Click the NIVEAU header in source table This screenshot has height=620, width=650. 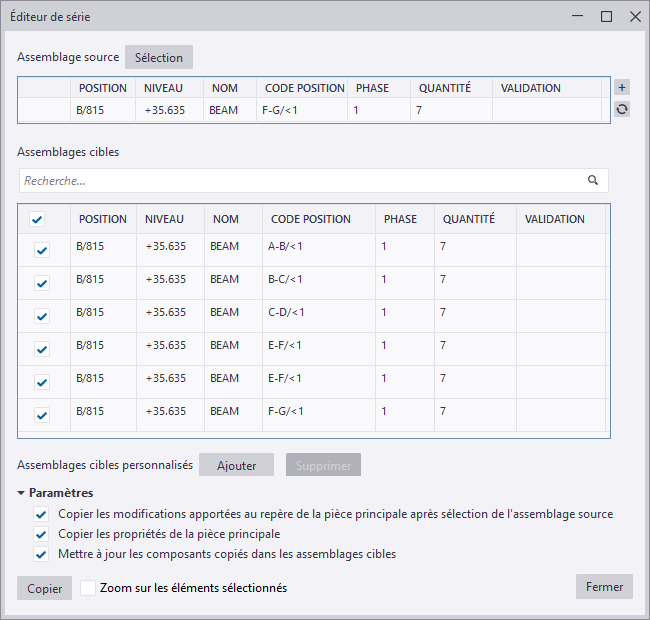(x=164, y=88)
